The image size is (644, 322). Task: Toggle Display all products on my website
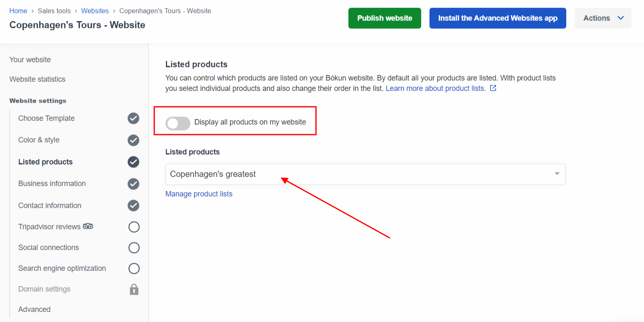(178, 123)
